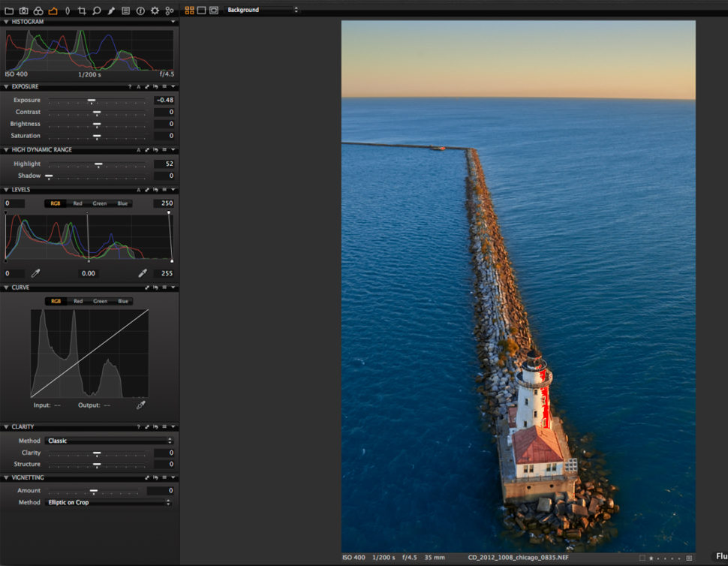Open help for the Exposure tool
Viewport: 728px width, 566px height.
(130, 87)
